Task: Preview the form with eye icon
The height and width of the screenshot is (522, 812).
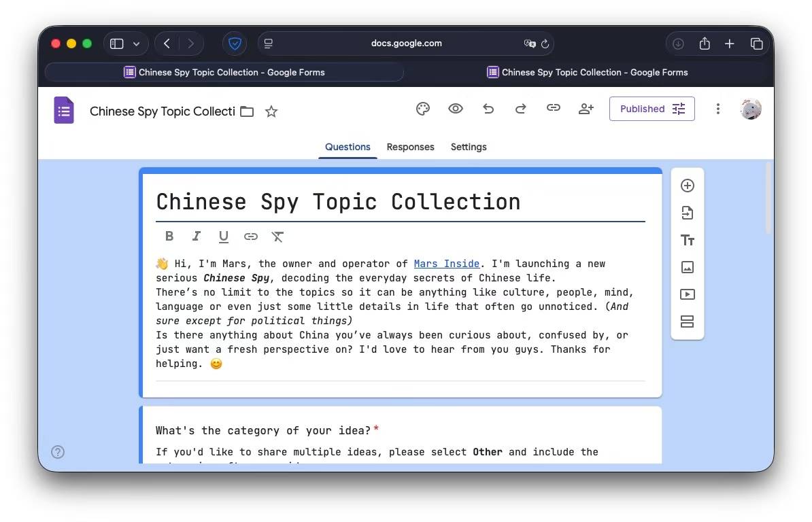Action: pos(456,109)
